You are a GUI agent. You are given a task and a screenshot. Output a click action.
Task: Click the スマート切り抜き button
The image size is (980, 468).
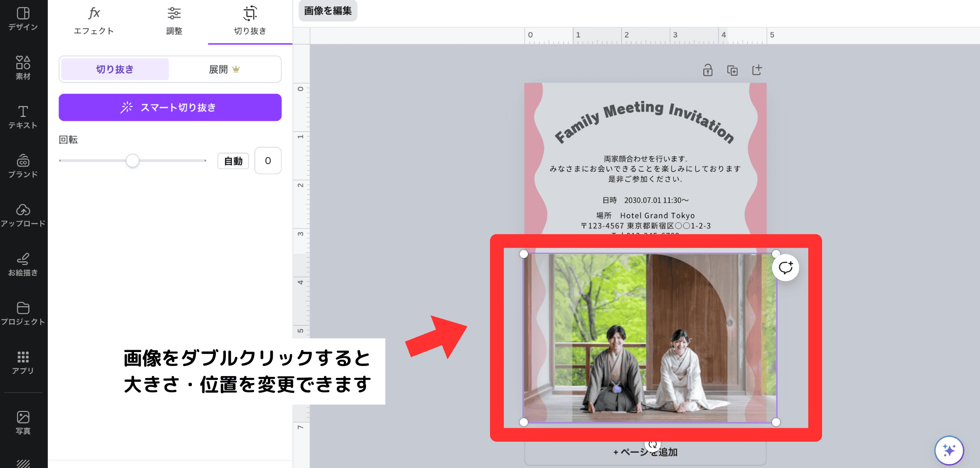coord(170,107)
